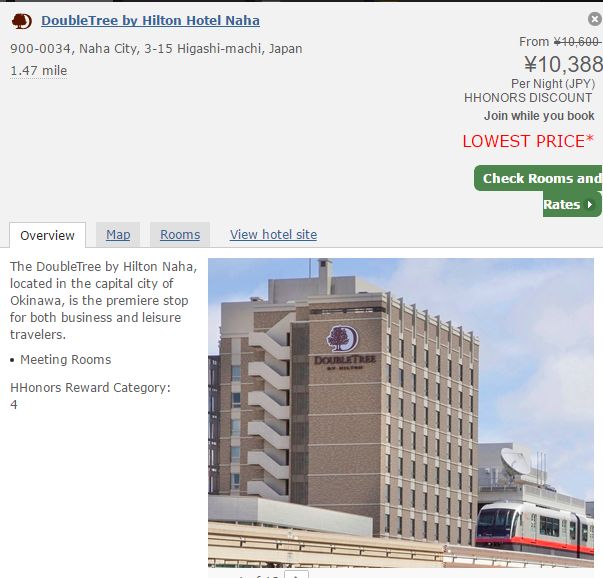Click the DoubleTree tree logo icon
Viewport: 603px width, 578px height.
[22, 21]
